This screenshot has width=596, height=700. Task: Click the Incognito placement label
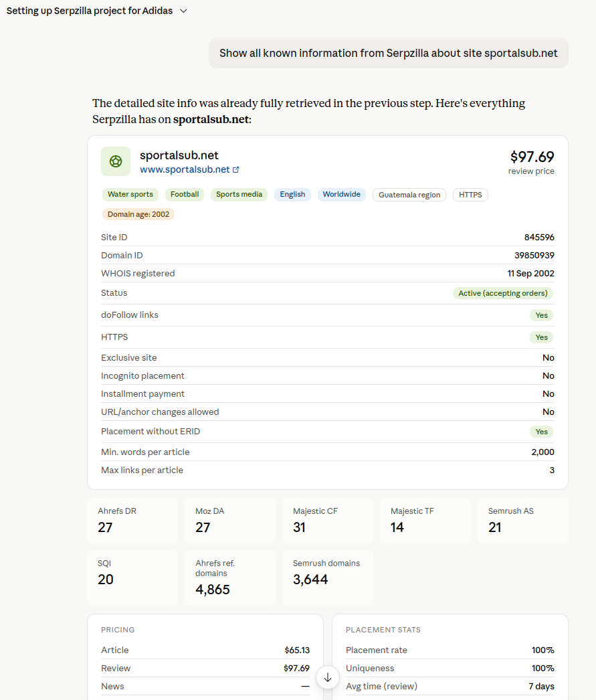point(142,376)
